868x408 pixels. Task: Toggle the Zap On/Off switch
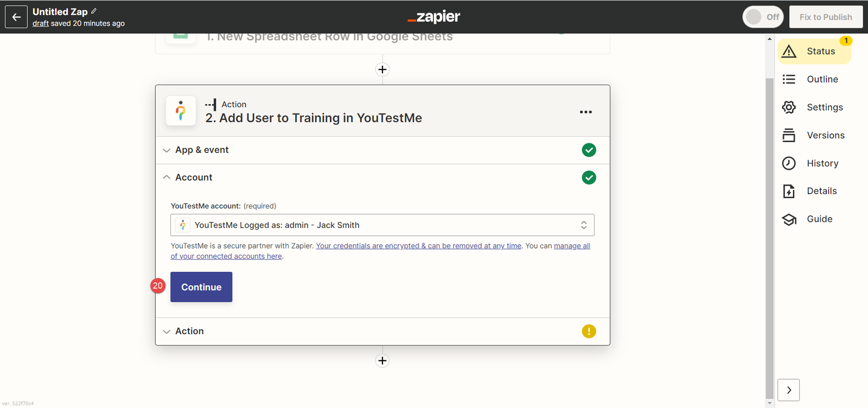[763, 17]
